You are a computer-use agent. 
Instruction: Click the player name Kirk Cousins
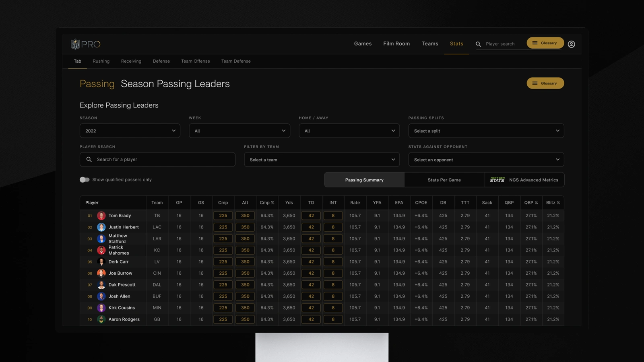coord(122,308)
